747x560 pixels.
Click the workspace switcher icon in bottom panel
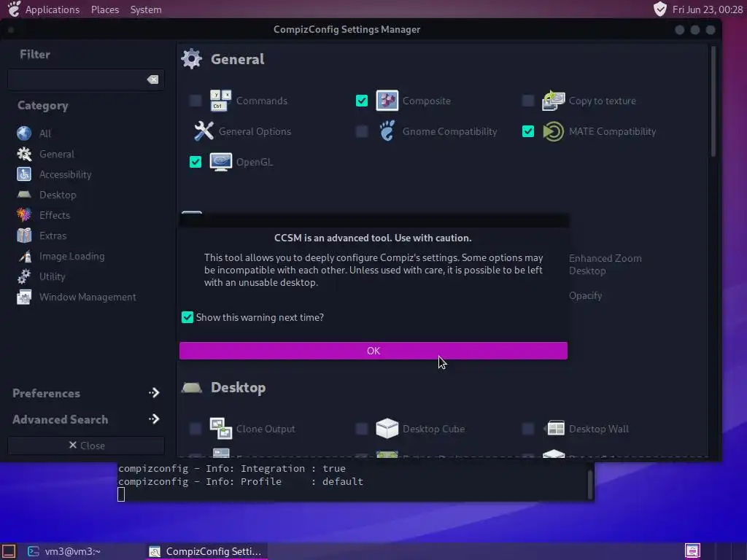(692, 551)
